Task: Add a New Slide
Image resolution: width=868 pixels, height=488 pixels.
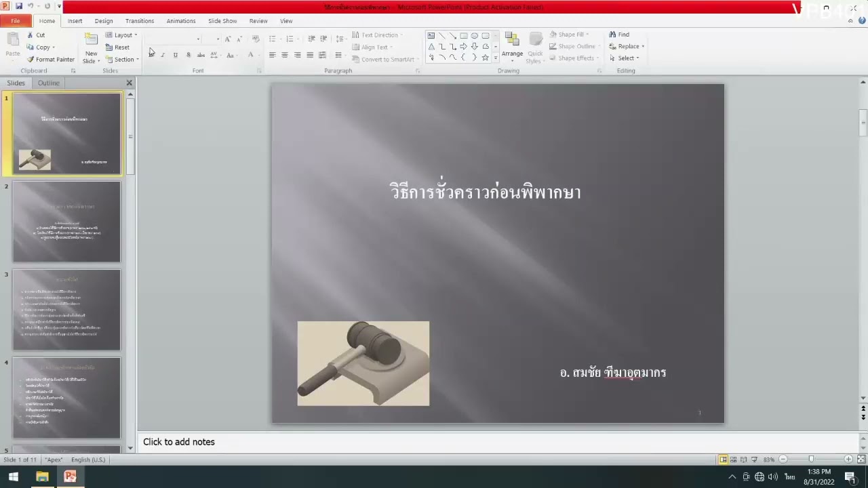Action: tap(91, 49)
